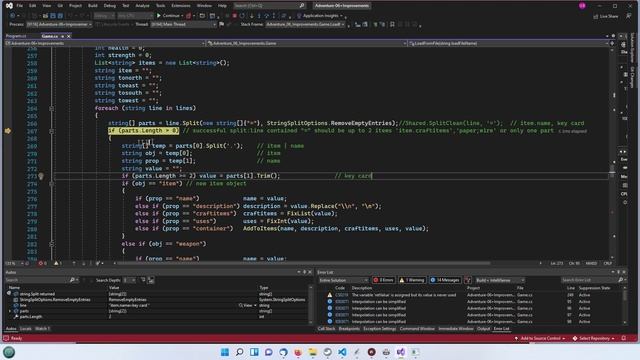Click the search magnifier in title bar
This screenshot has height=360, width=640.
pyautogui.click(x=302, y=6)
